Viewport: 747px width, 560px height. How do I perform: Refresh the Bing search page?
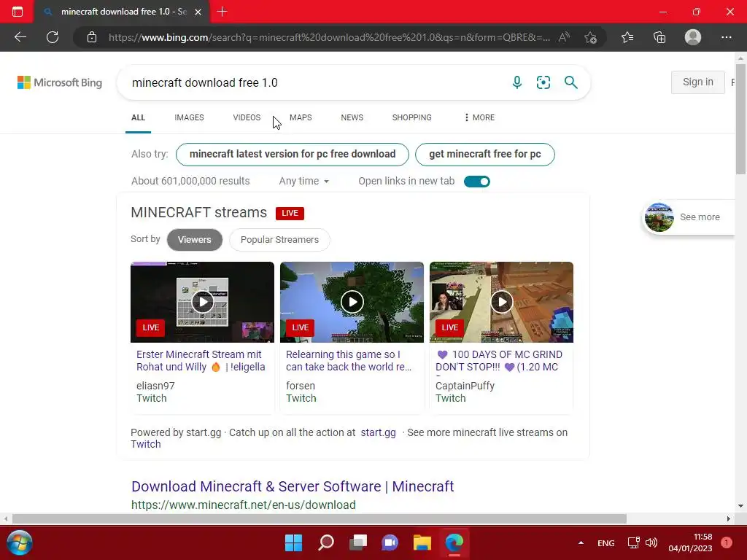tap(53, 37)
